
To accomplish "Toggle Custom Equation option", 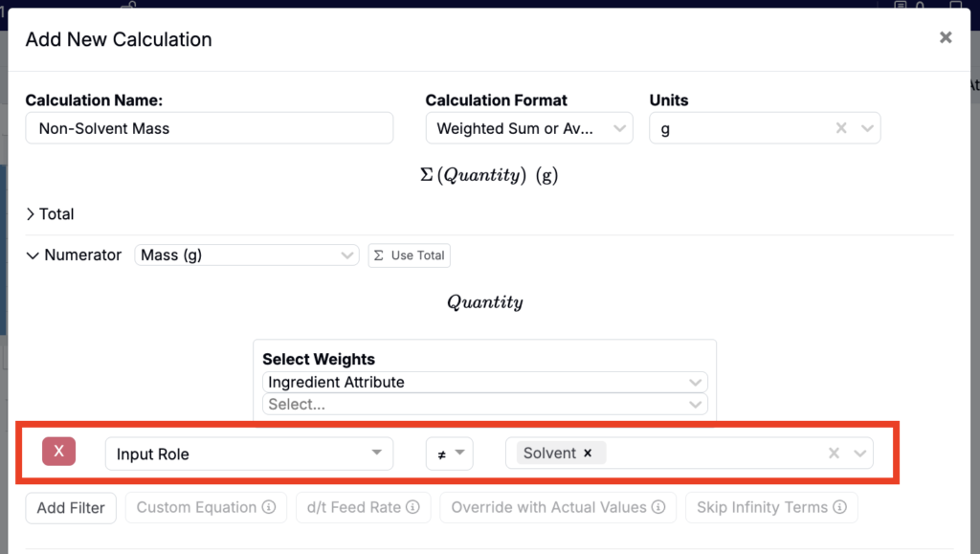I will click(x=206, y=507).
